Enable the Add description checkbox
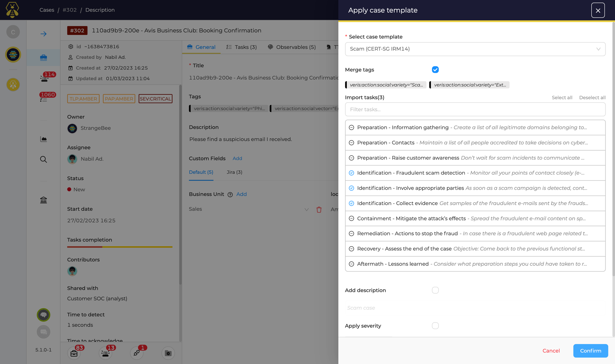Image resolution: width=615 pixels, height=364 pixels. 435,290
